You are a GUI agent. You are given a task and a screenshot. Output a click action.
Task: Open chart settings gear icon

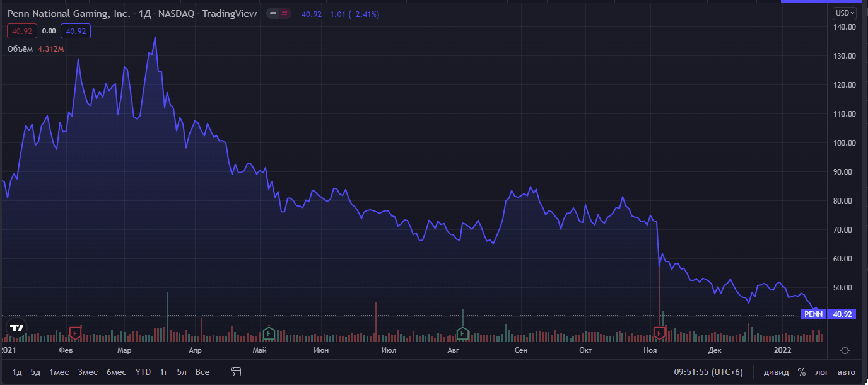pyautogui.click(x=845, y=350)
